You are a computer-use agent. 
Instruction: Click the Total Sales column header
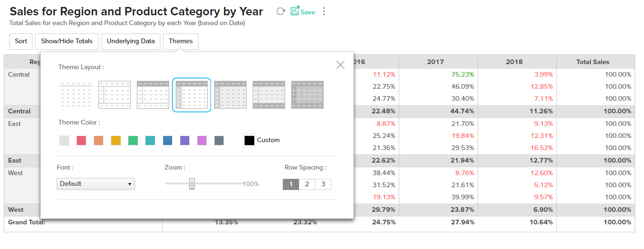pyautogui.click(x=593, y=62)
